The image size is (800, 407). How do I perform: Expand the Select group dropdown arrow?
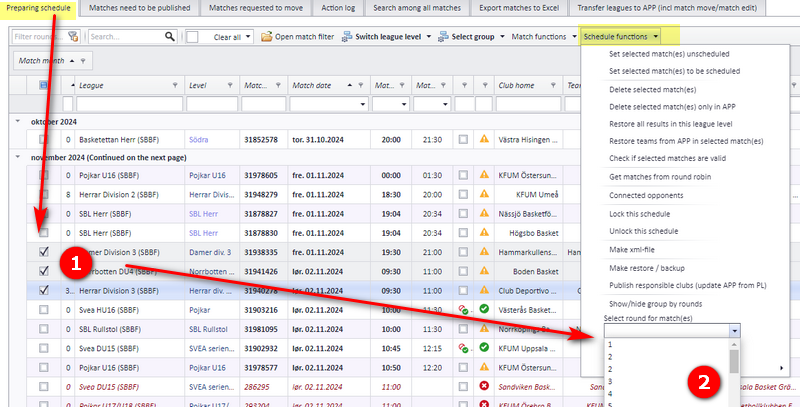502,37
